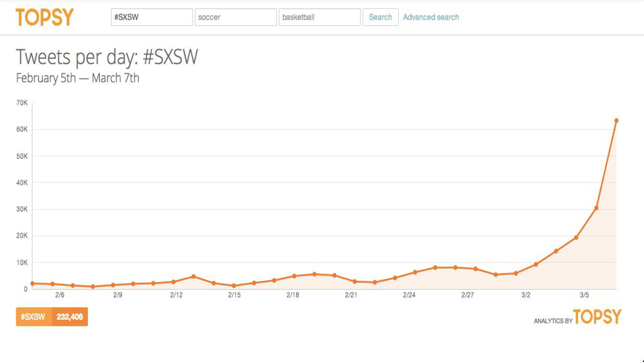The width and height of the screenshot is (644, 362).
Task: Click the 10K y-axis label
Action: (22, 263)
